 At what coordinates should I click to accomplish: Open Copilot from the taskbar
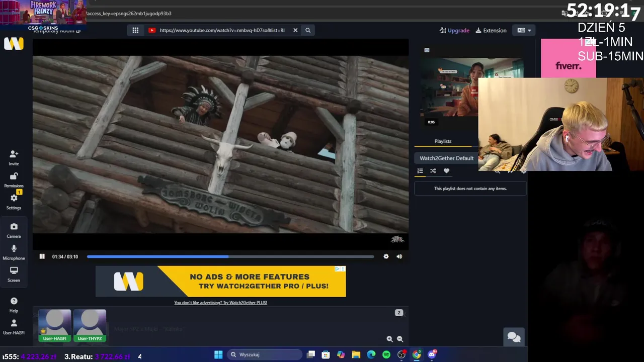[341, 354]
